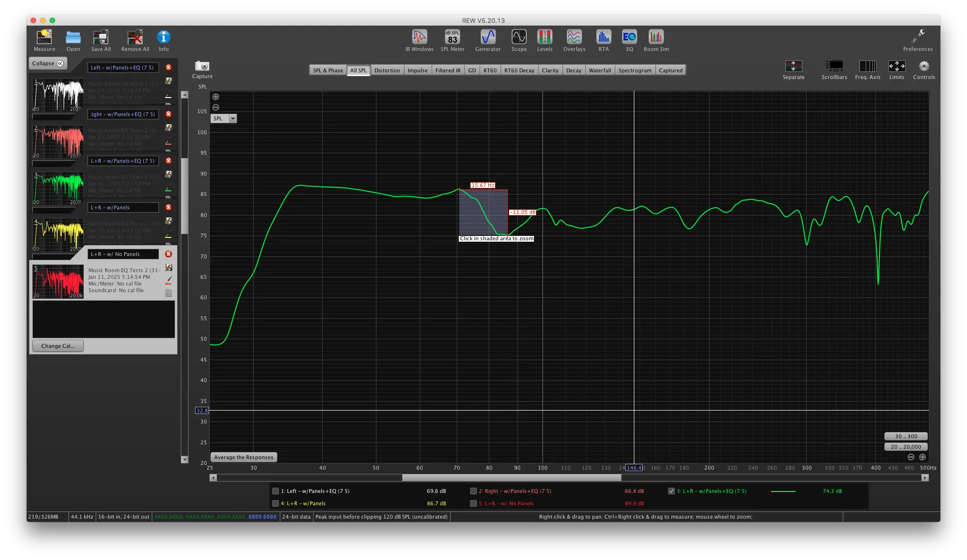
Task: Open the RTA analyzer window
Action: [x=603, y=37]
